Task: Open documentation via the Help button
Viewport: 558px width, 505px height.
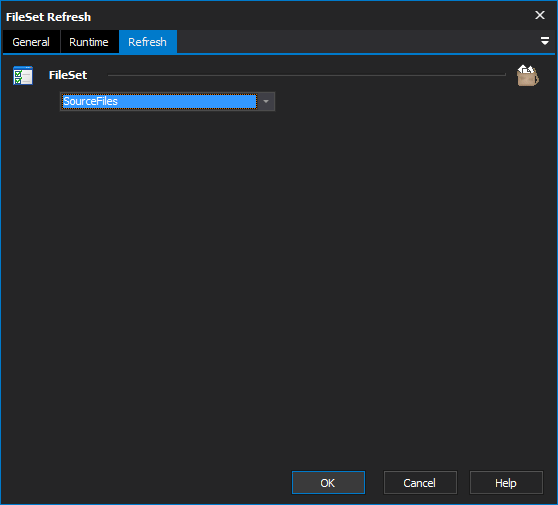Action: coord(506,483)
